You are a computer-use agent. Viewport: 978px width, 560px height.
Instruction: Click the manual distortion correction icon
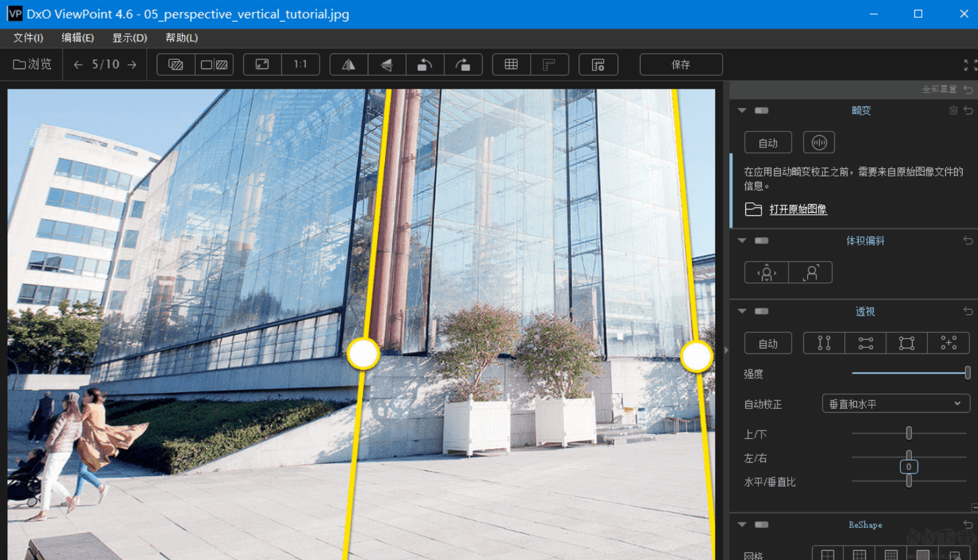(x=819, y=142)
